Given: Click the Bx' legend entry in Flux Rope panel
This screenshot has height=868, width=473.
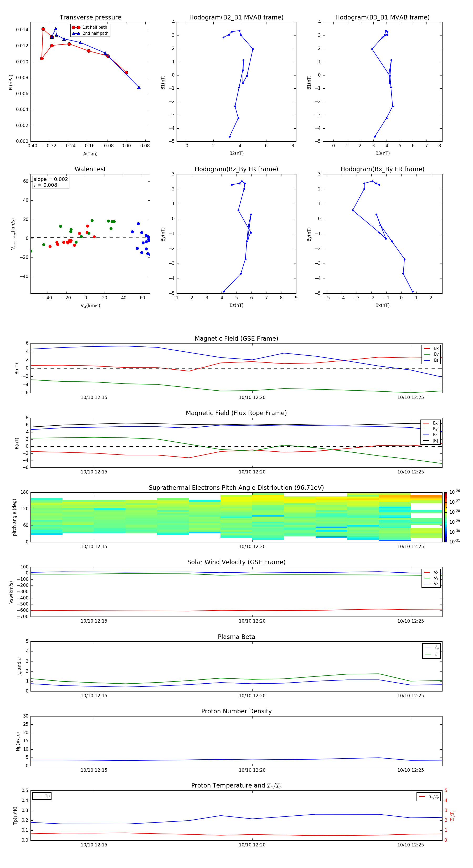Looking at the screenshot, I should [x=431, y=423].
